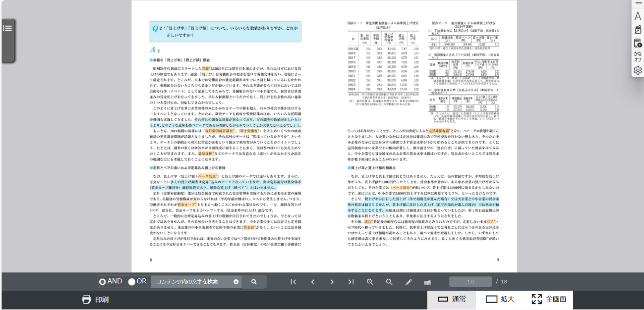Run search with the magnifier button
This screenshot has width=644, height=310.
pyautogui.click(x=254, y=282)
